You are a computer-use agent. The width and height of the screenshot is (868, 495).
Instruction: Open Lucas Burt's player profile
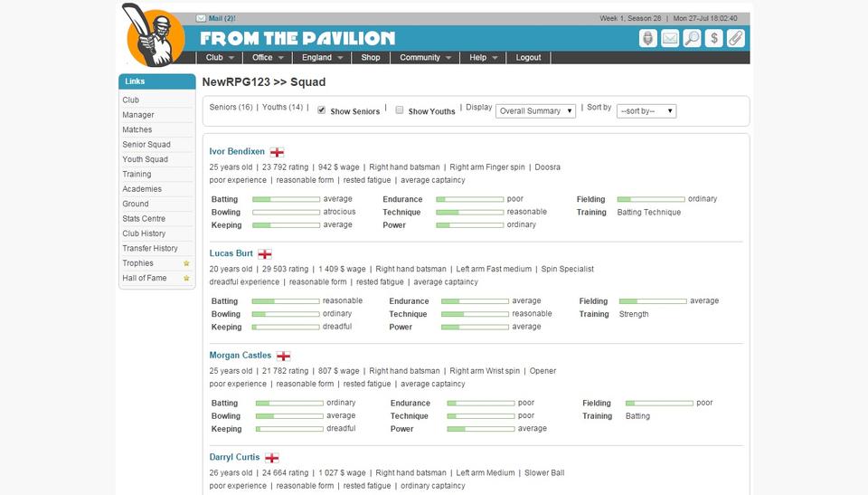(x=231, y=253)
